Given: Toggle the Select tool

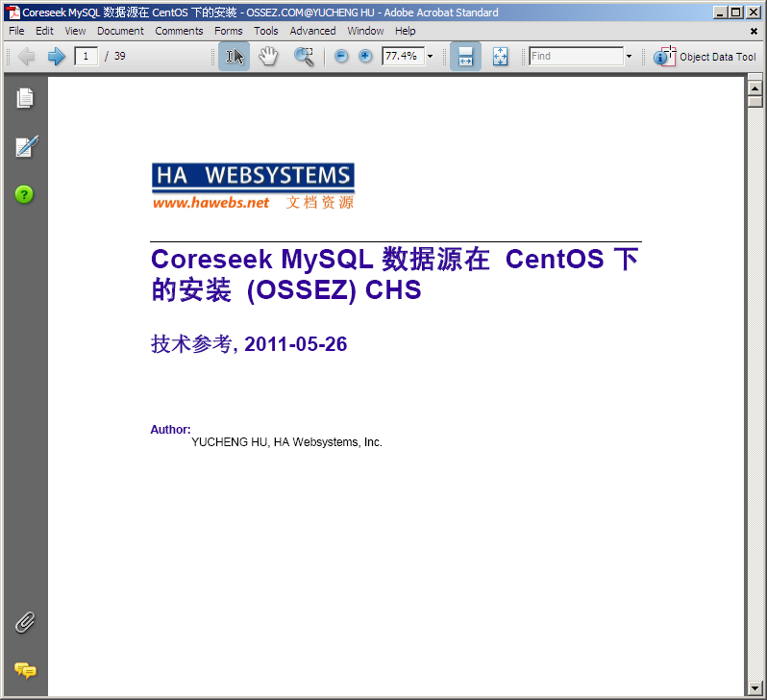Looking at the screenshot, I should pyautogui.click(x=234, y=57).
